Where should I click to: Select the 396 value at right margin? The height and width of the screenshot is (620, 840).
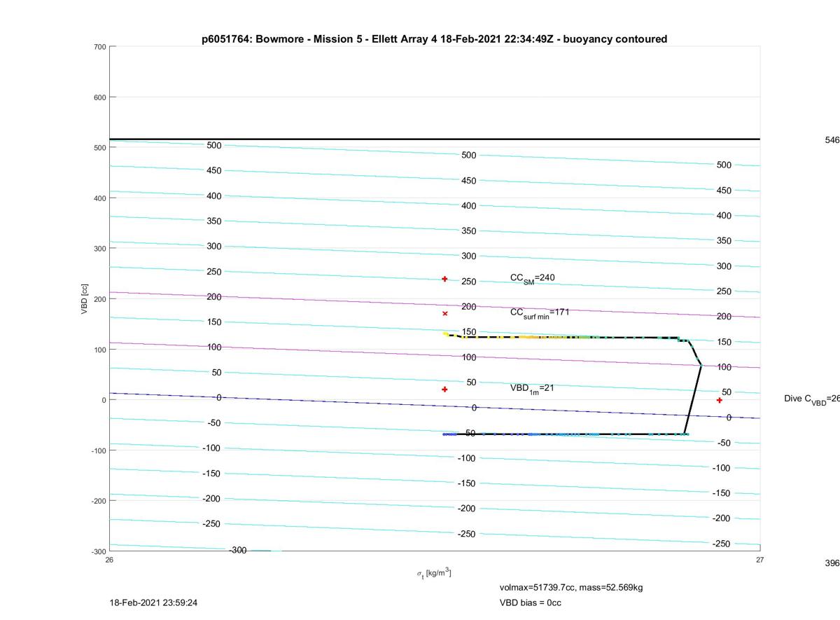click(x=832, y=563)
